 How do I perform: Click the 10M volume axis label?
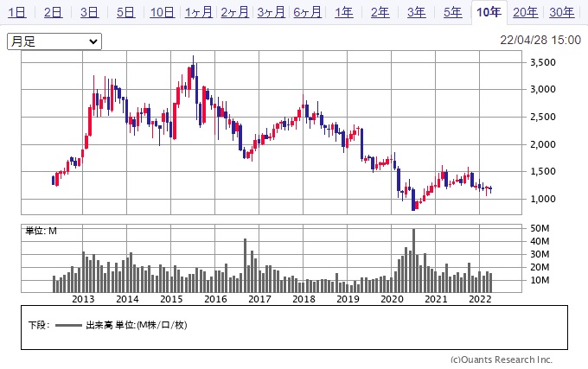(x=540, y=280)
